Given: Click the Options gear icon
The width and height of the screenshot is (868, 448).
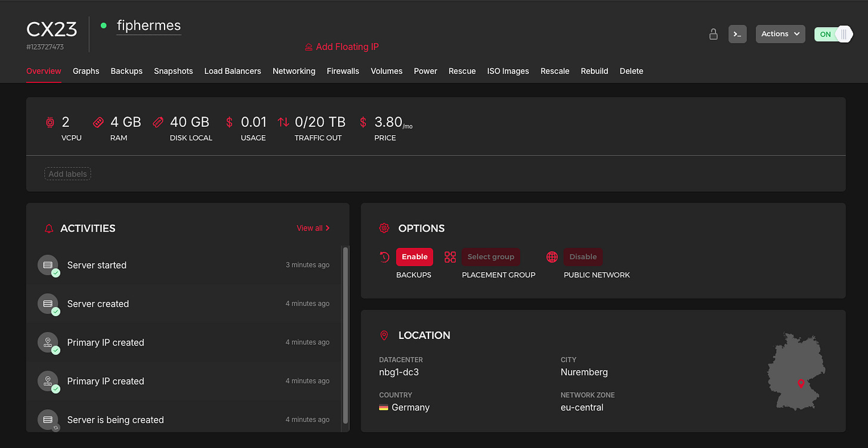Looking at the screenshot, I should [385, 228].
